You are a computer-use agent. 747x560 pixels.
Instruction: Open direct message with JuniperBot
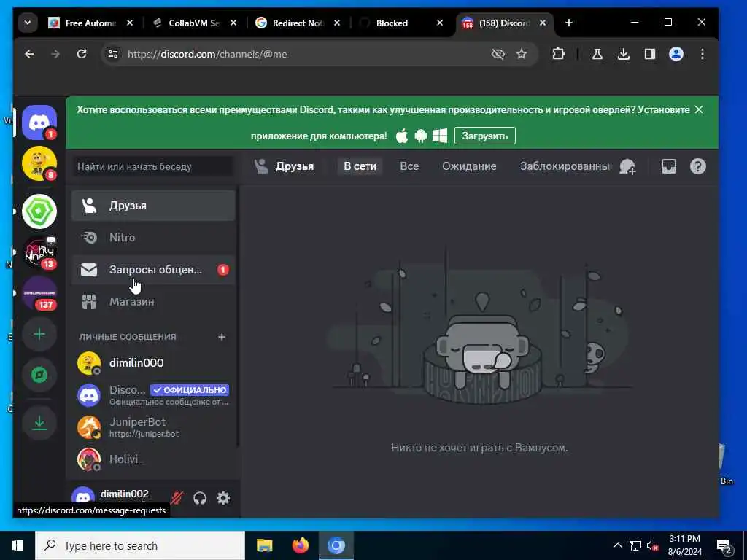(x=153, y=427)
